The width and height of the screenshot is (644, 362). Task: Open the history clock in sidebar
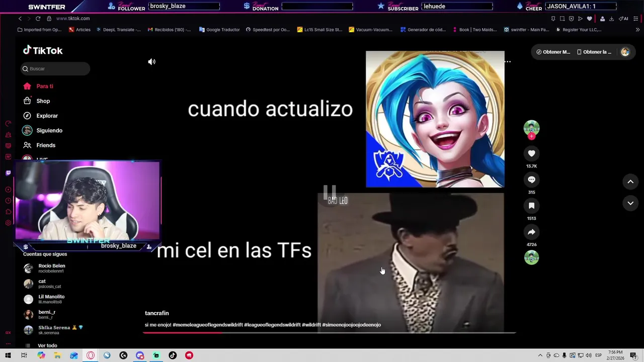pos(8,201)
